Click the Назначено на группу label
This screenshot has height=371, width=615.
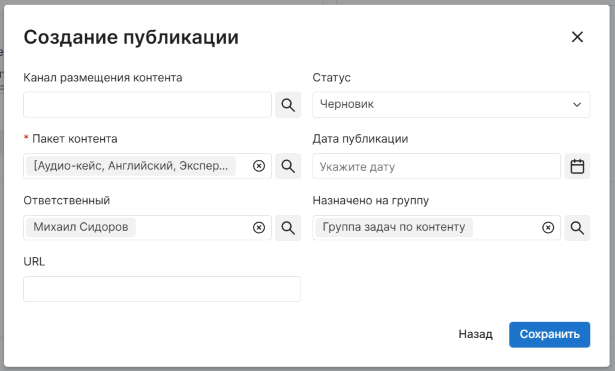coord(371,200)
